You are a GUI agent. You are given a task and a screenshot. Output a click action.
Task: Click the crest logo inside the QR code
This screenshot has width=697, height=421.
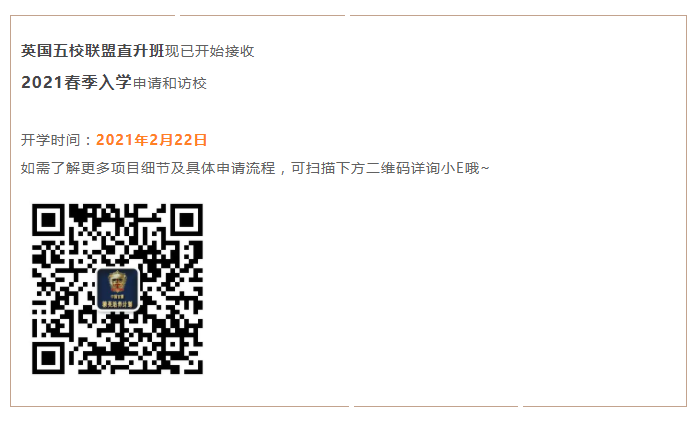(118, 289)
